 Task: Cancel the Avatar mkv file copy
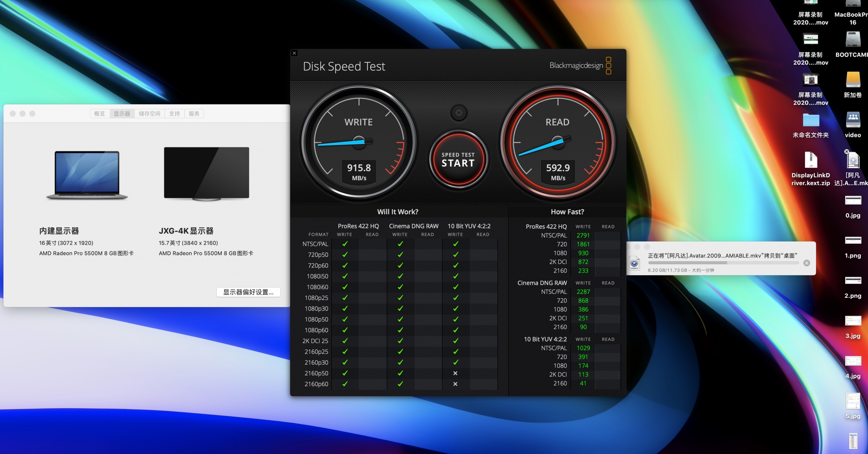(x=807, y=263)
